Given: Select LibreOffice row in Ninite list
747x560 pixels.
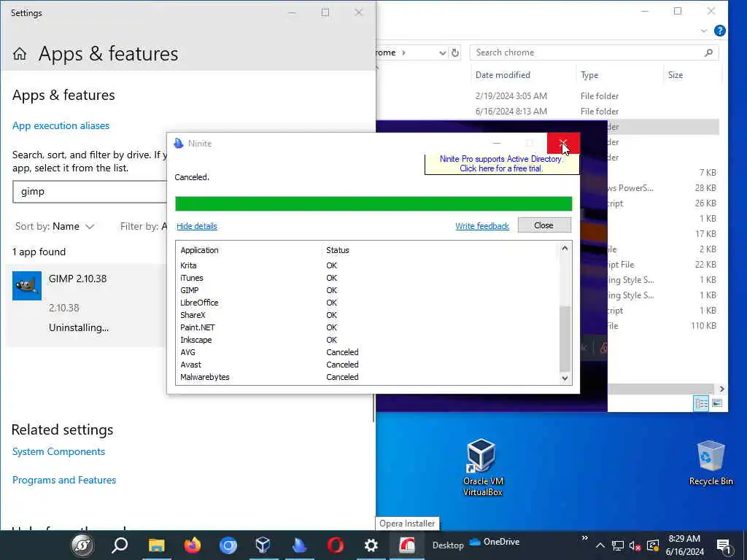Looking at the screenshot, I should click(x=368, y=303).
